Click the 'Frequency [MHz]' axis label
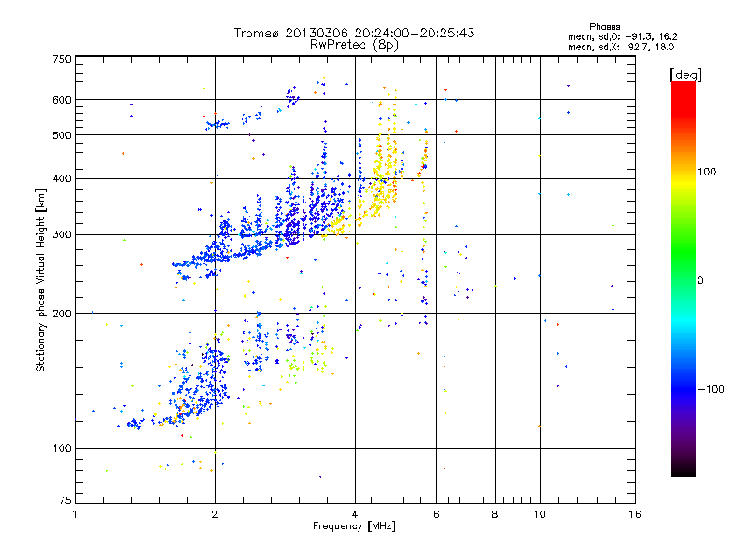The height and width of the screenshot is (560, 747). (354, 526)
